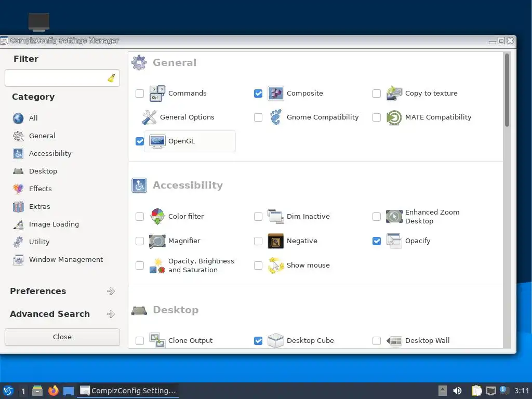Enable Opacity, Brightness and Saturation checkbox

coord(140,265)
